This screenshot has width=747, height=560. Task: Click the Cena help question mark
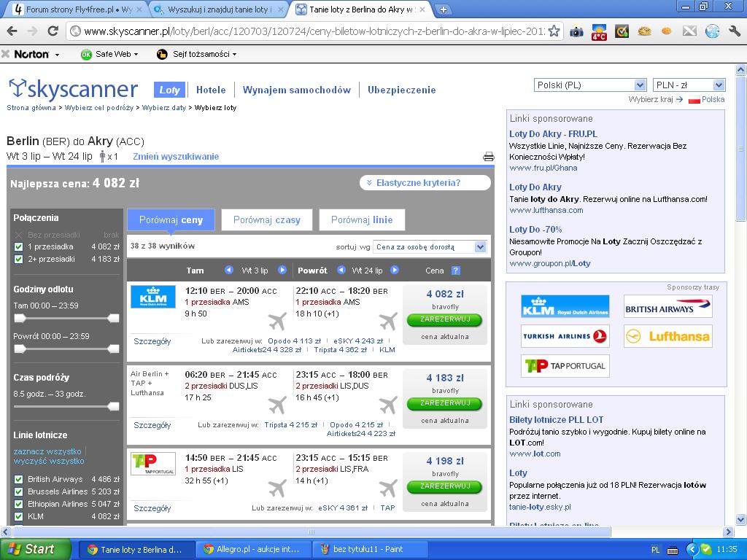pyautogui.click(x=455, y=271)
